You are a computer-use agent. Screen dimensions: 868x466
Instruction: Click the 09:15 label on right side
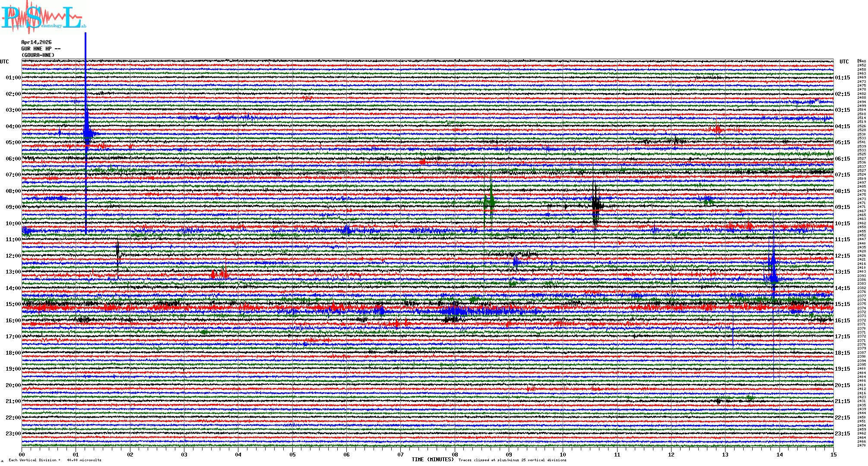[x=842, y=207]
